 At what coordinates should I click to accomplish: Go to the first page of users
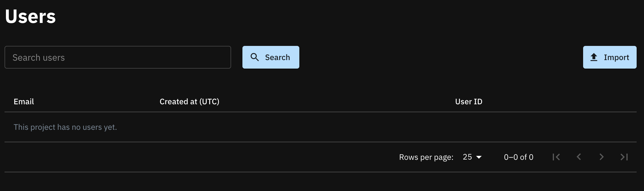556,157
